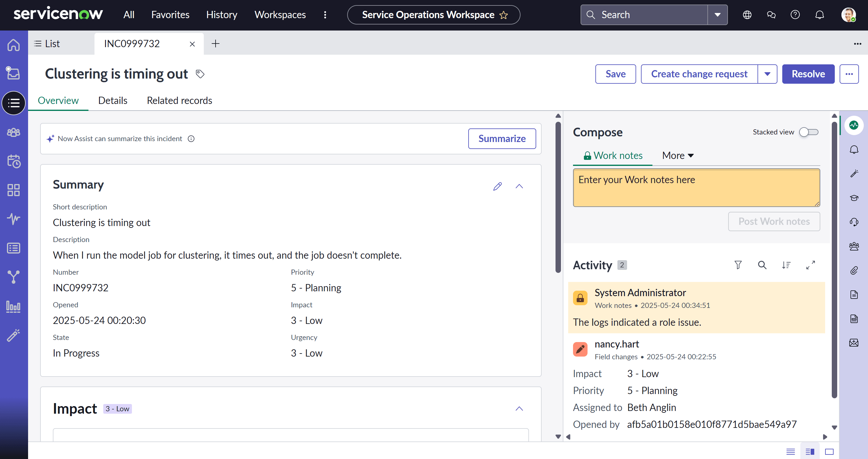This screenshot has height=459, width=868.
Task: Favorite Service Operations Workspace with star
Action: pos(504,15)
